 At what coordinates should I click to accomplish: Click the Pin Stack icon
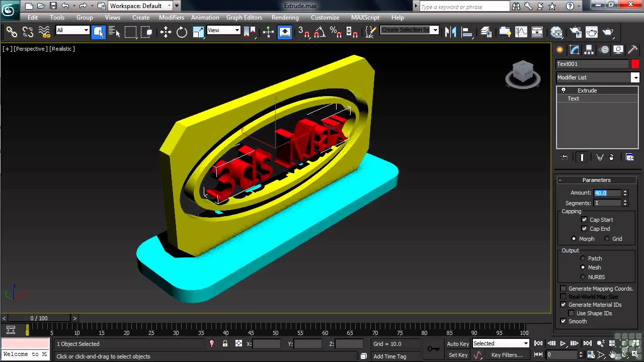(564, 157)
